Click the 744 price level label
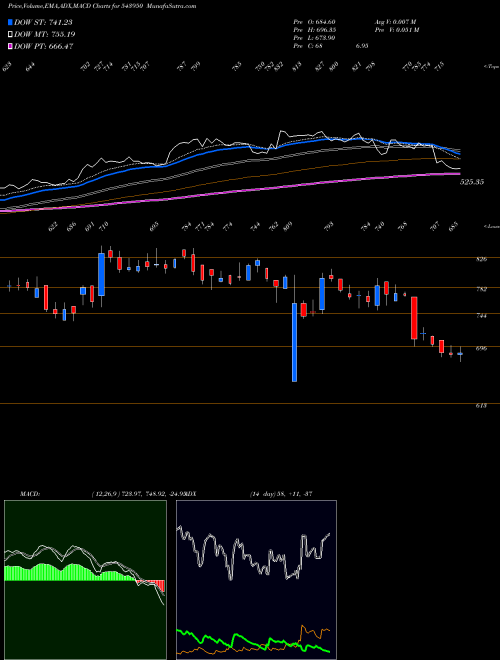This screenshot has height=660, width=500. point(481,315)
